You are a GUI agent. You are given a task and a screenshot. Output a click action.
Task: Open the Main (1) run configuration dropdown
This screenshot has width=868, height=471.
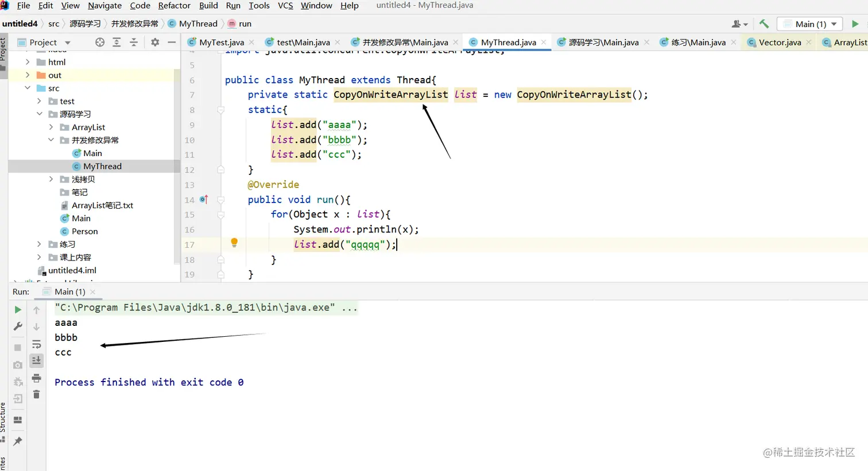pyautogui.click(x=810, y=24)
